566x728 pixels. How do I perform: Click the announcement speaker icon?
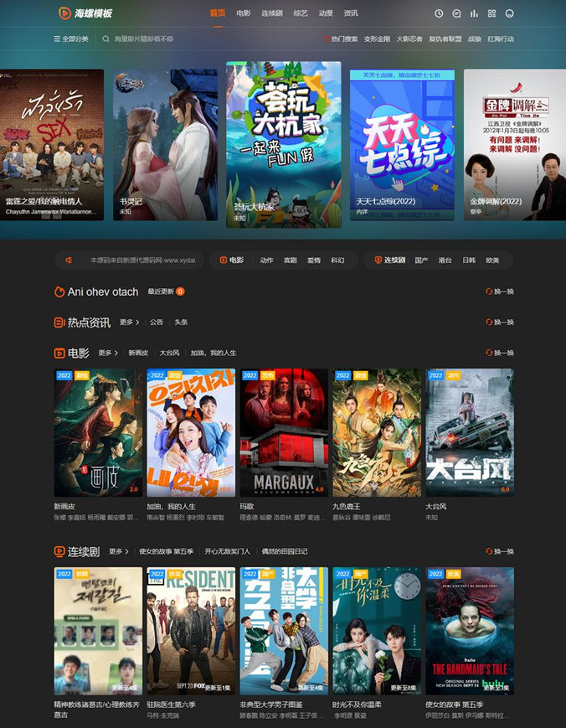click(x=69, y=261)
